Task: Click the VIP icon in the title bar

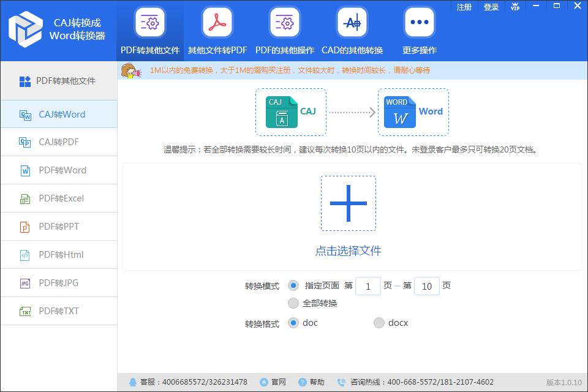Action: point(516,7)
